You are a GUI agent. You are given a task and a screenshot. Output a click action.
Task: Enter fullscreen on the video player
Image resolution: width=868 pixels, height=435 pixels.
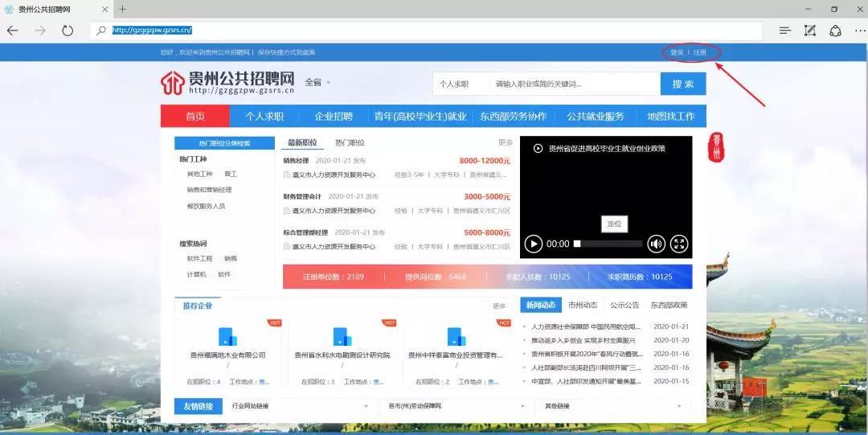point(679,244)
